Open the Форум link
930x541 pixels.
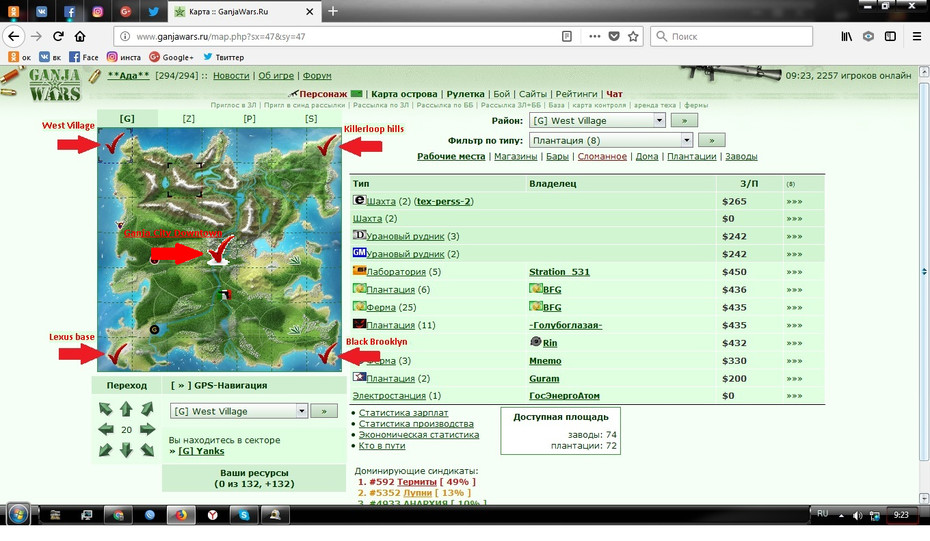[317, 75]
